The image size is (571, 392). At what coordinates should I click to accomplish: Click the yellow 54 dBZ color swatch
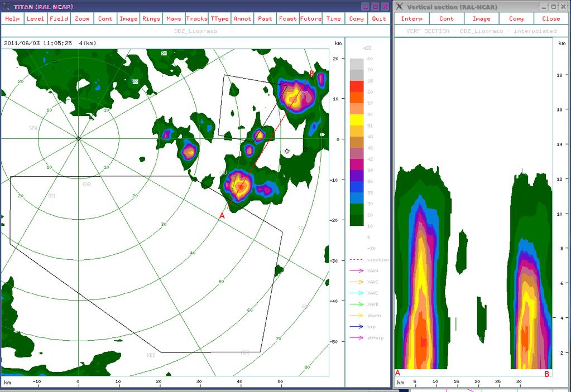click(357, 120)
